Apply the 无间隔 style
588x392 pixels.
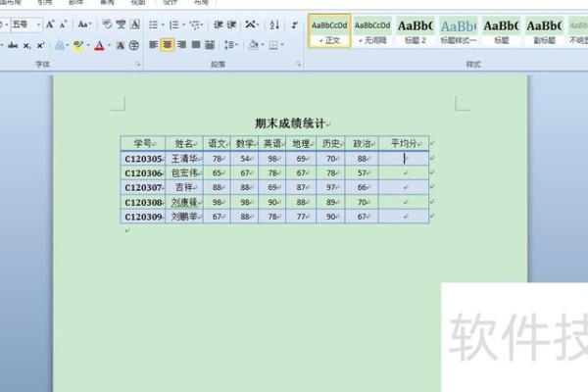point(372,30)
